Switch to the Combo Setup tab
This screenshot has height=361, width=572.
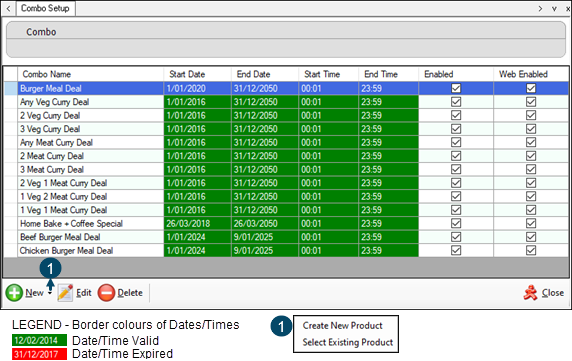coord(45,8)
